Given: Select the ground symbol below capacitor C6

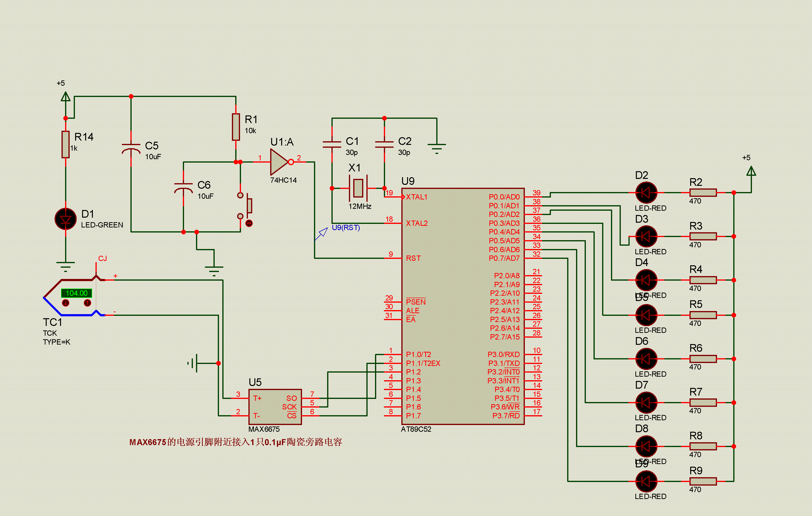Looking at the screenshot, I should point(214,271).
